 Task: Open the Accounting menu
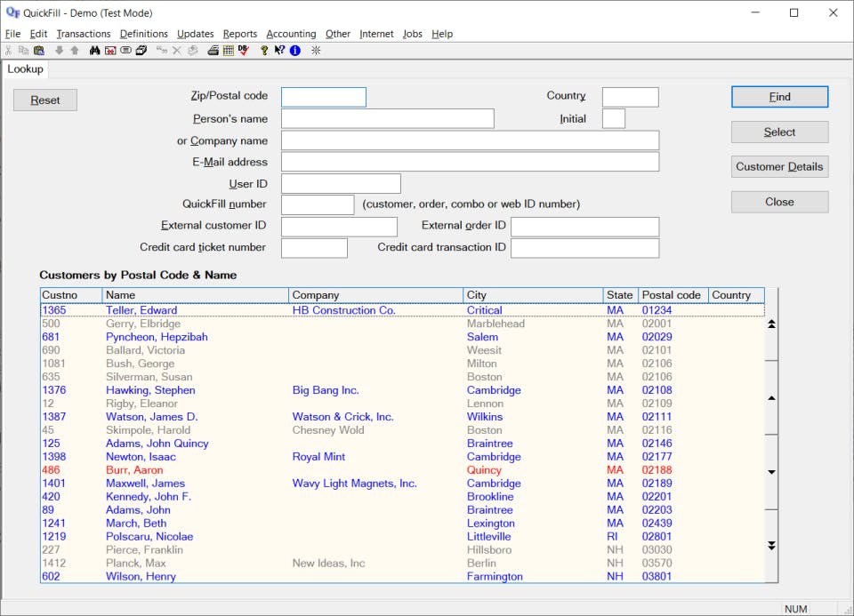(x=291, y=34)
